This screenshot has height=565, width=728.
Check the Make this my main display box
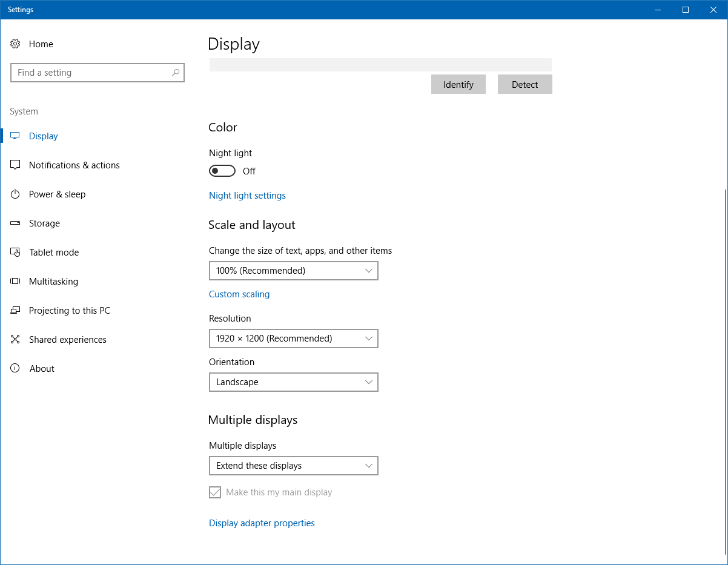(215, 492)
